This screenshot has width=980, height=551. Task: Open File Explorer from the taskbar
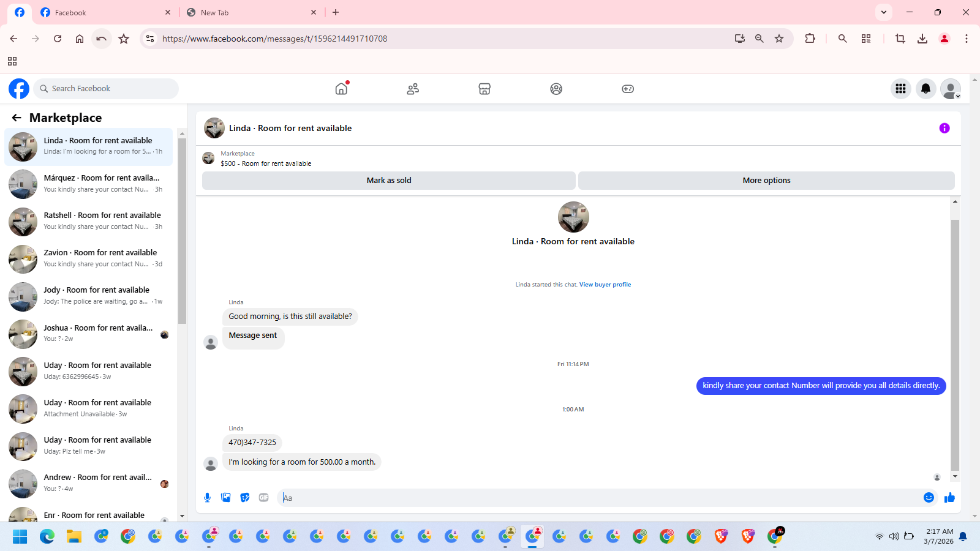74,537
